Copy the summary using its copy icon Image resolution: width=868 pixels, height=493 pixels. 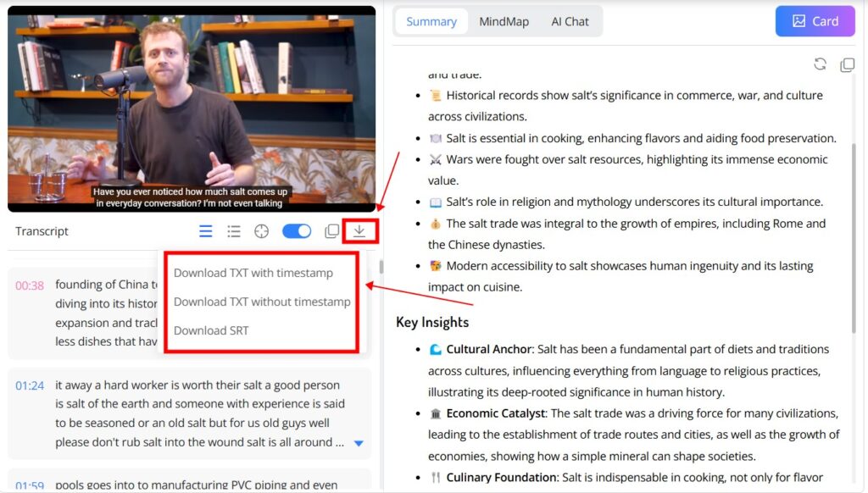[x=847, y=64]
